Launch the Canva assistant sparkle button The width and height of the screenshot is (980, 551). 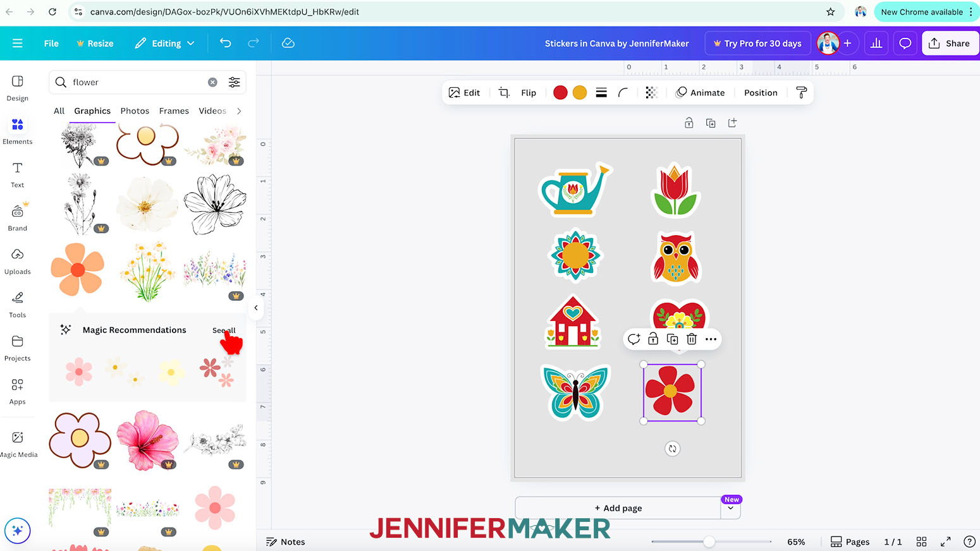pyautogui.click(x=17, y=531)
